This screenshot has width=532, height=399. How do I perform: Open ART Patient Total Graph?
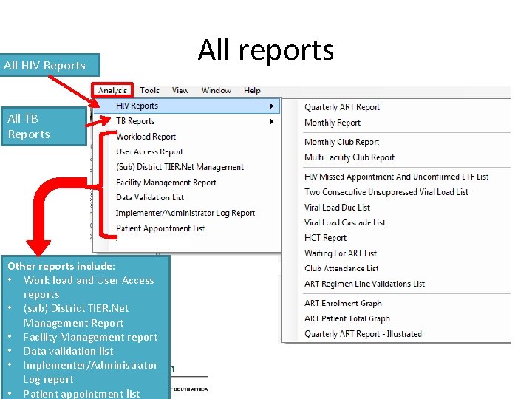click(347, 318)
